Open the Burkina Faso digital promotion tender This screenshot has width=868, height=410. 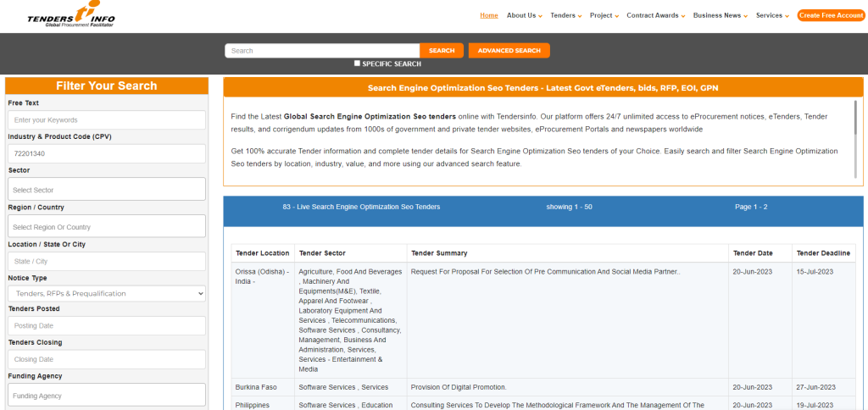click(x=459, y=387)
